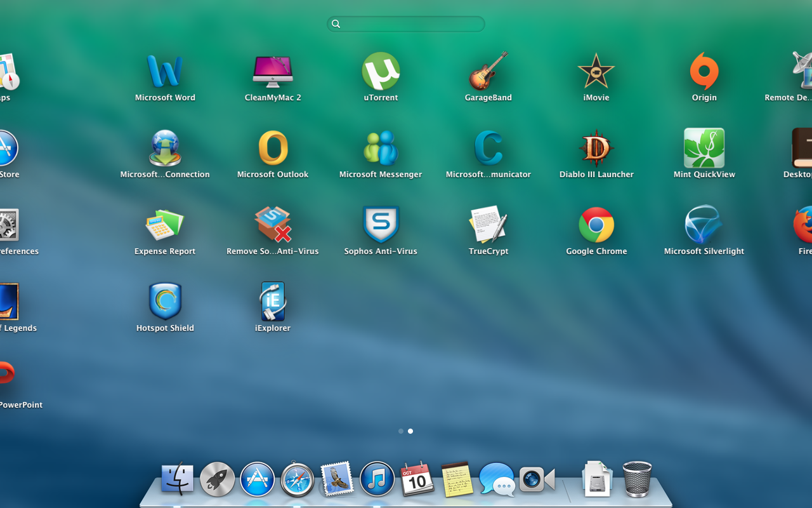
Task: Click the "Hotspot Shield" label text
Action: click(165, 328)
